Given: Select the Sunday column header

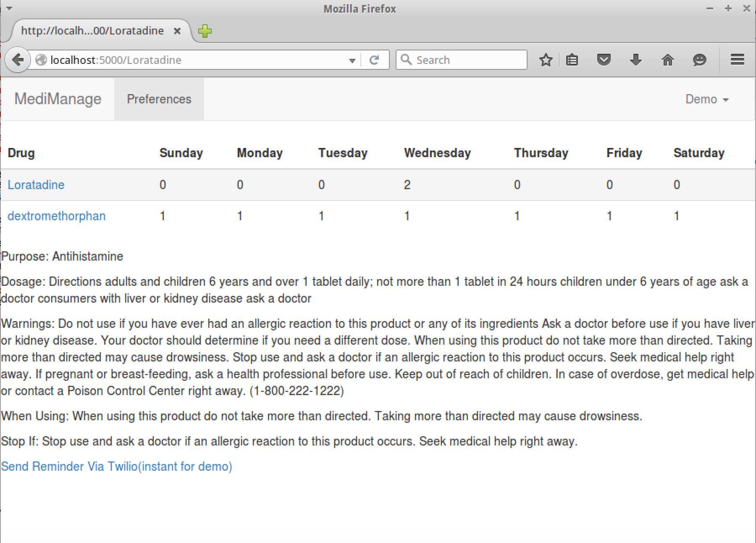Looking at the screenshot, I should (x=181, y=153).
